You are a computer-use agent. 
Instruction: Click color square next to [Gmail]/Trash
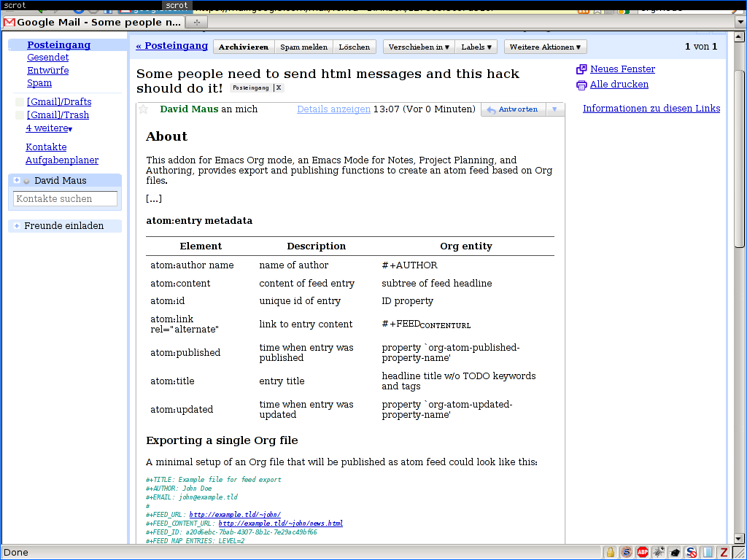[x=20, y=115]
